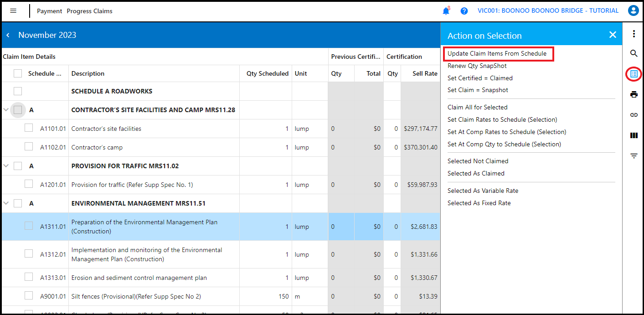The image size is (644, 315).
Task: Open the vertical three-dot more options menu
Action: 634,34
